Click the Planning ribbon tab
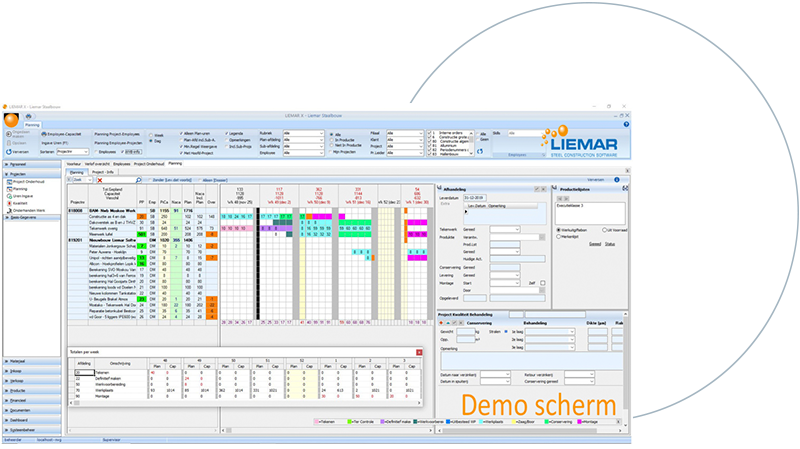Viewport: 800px width, 449px height. click(x=32, y=125)
